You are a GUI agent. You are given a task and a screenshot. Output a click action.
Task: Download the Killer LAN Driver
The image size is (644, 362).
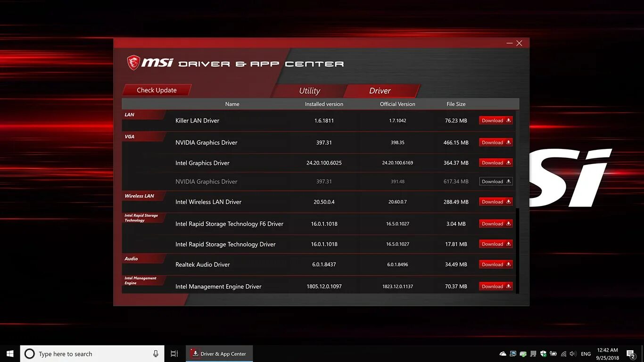coord(496,121)
